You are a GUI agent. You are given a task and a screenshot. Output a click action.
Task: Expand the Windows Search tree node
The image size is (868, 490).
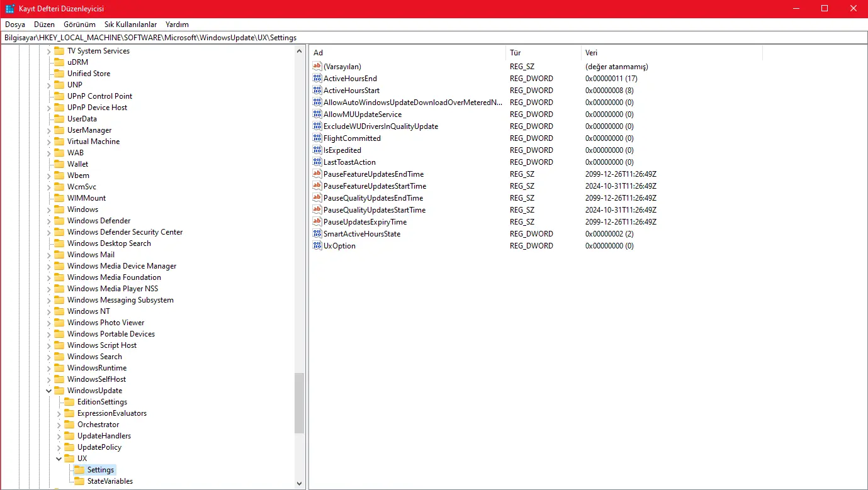pos(49,357)
